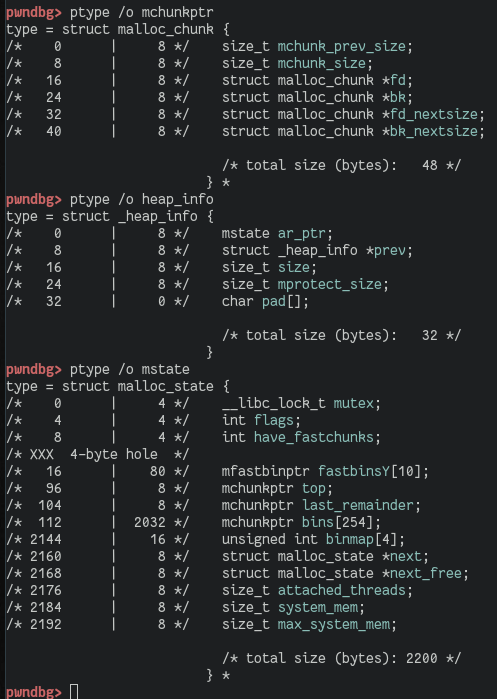This screenshot has width=497, height=699.
Task: Select the attached_threads field name
Action: (341, 590)
